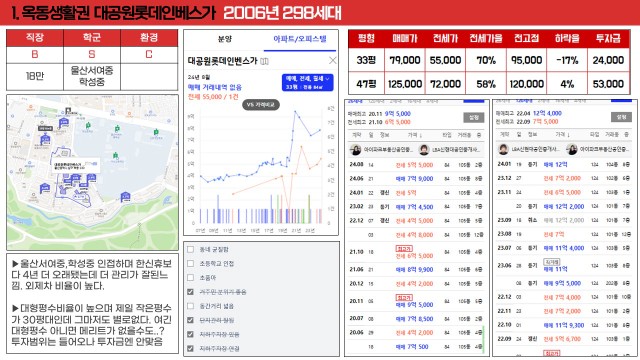The image size is (640, 360).
Task: Click the compare icon beside 대공원롯데인벤스가 title
Action: [x=264, y=61]
